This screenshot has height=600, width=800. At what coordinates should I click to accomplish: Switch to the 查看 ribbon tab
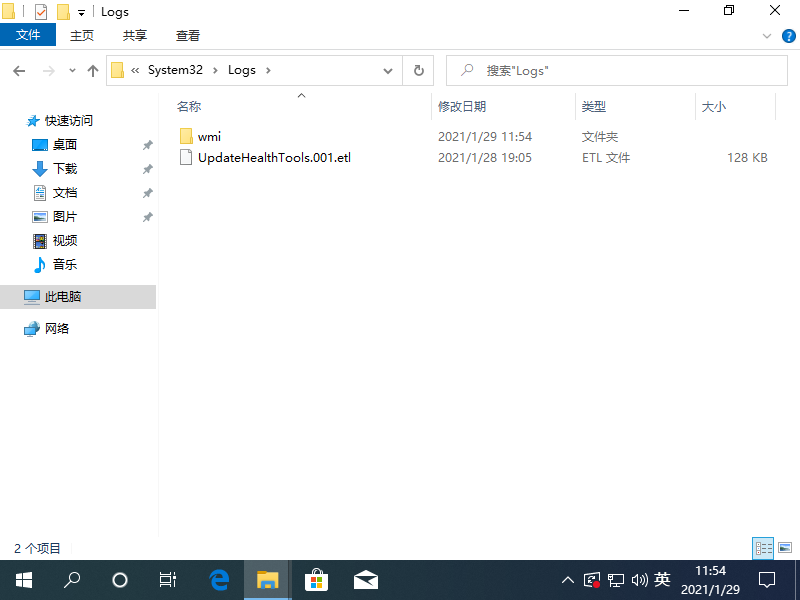(187, 34)
